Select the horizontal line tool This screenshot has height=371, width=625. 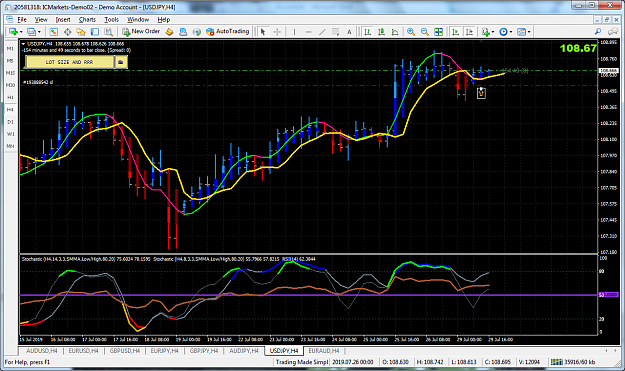pos(308,31)
